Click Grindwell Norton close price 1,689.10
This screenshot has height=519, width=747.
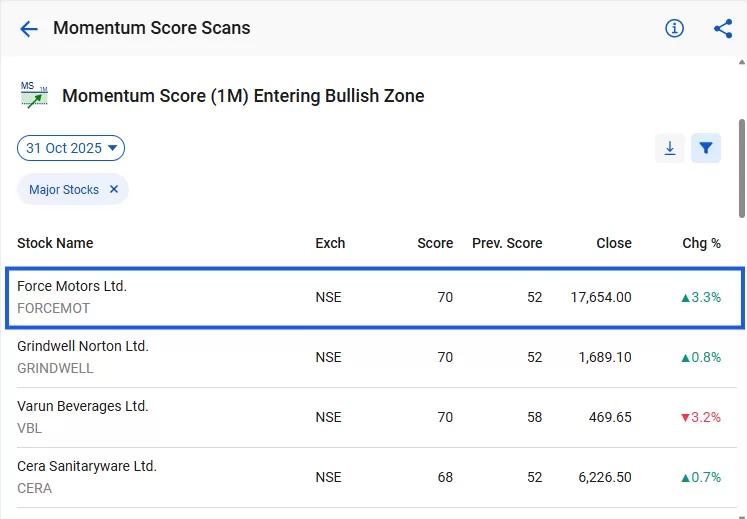tap(605, 357)
